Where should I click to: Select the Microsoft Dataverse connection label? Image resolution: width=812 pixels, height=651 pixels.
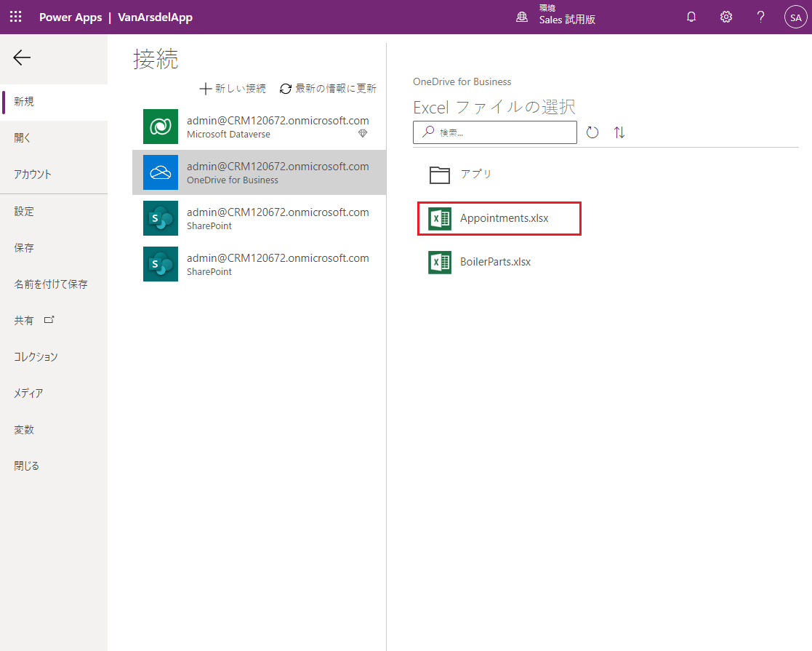(228, 135)
